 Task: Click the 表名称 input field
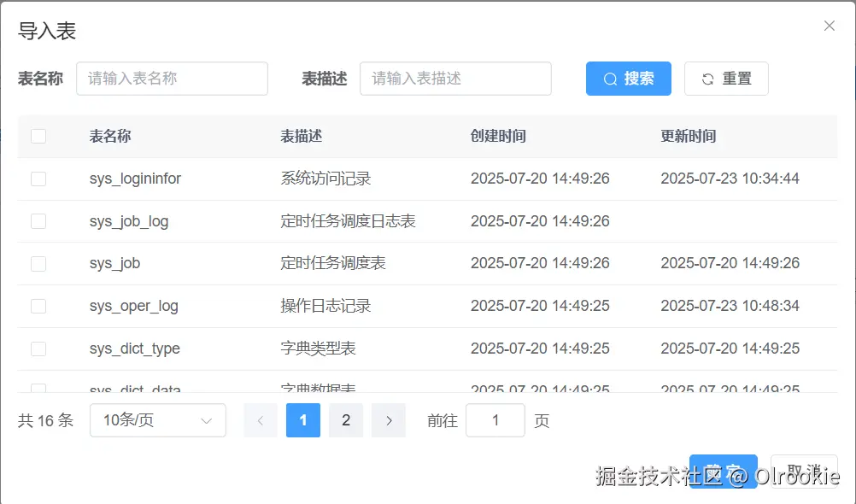(172, 79)
